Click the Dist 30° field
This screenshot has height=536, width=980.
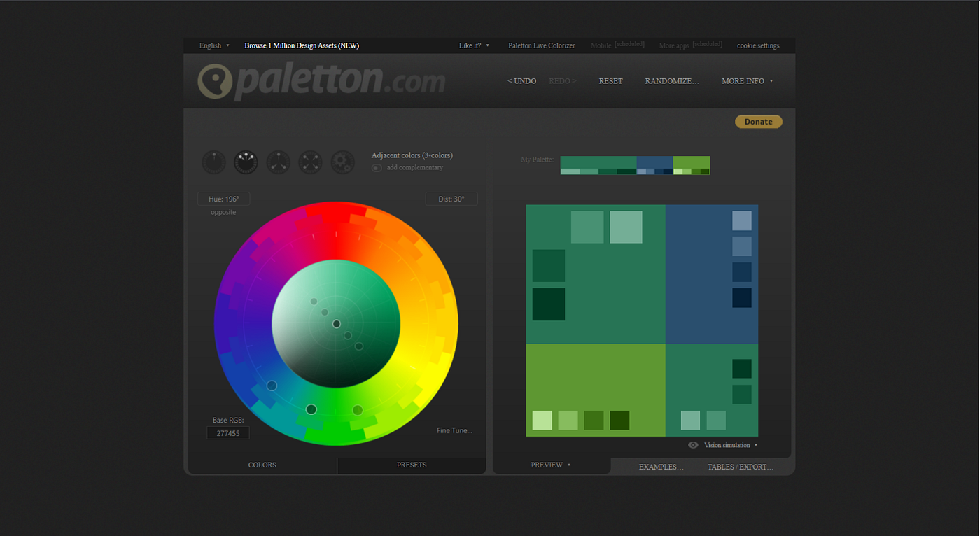451,199
